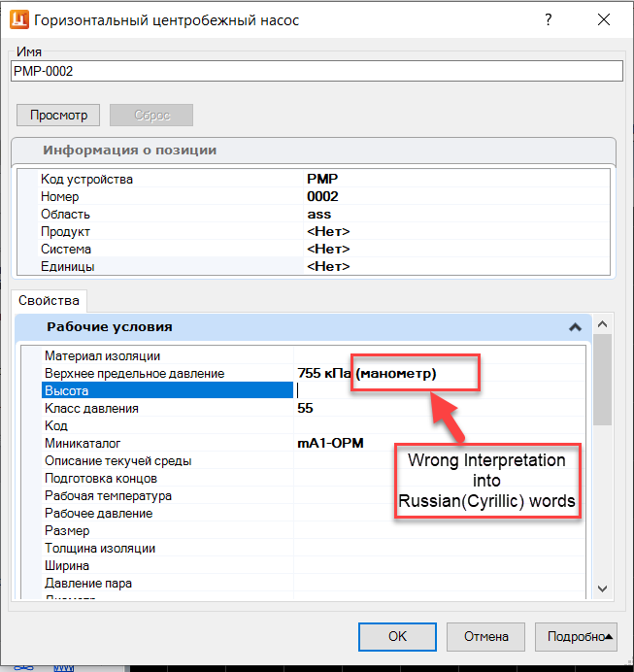Click the Область value ass
Viewport: 634px width, 672px height.
point(319,214)
